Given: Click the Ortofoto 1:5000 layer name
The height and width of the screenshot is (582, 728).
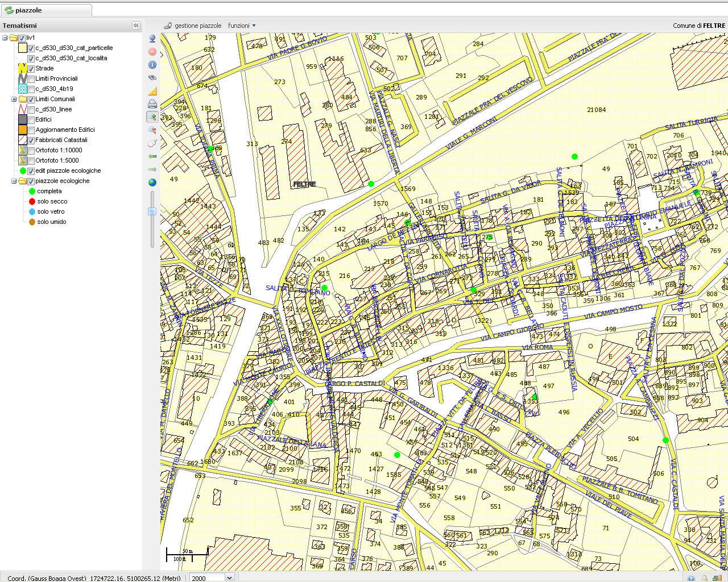Looking at the screenshot, I should point(57,160).
